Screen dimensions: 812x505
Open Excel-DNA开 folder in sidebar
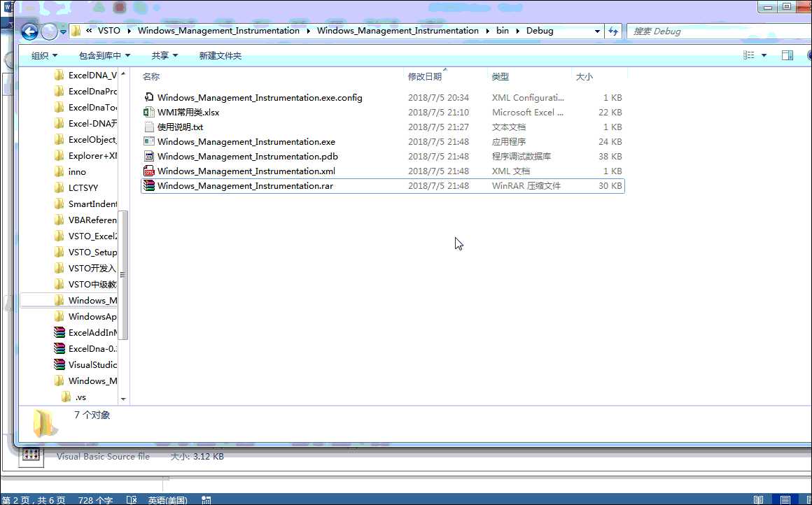tap(86, 123)
